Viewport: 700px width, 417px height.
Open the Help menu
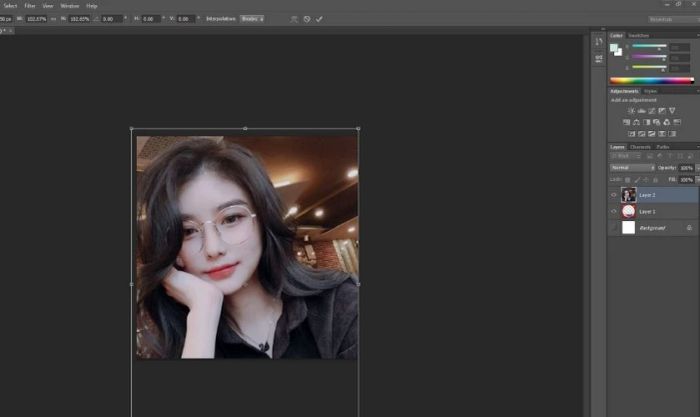point(92,6)
